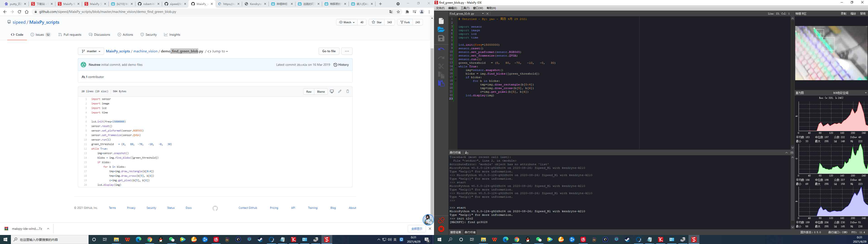Viewport: 868px width, 244px height.
Task: Click the Windows taskbar search box
Action: tap(51, 240)
